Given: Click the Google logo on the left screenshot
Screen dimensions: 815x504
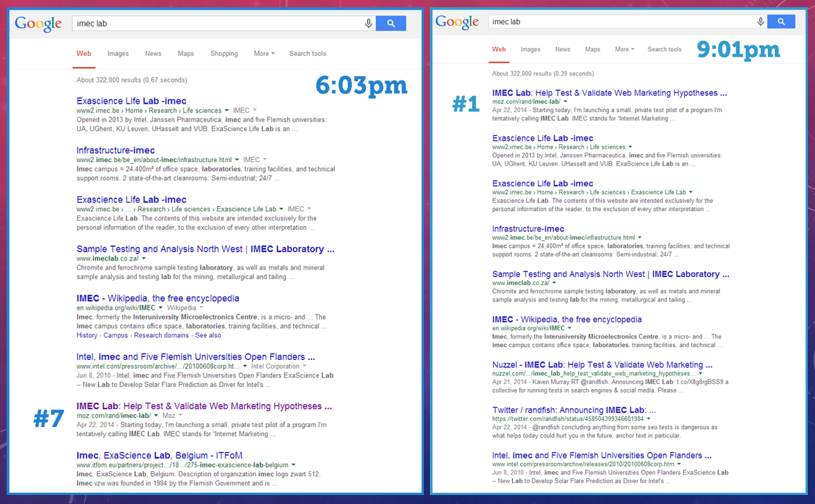Looking at the screenshot, I should tap(38, 23).
